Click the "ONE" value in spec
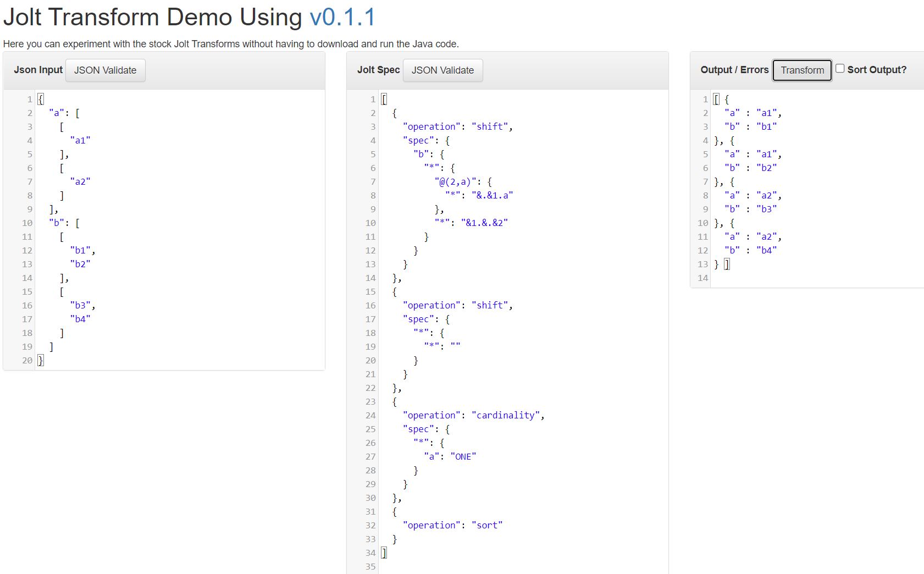The height and width of the screenshot is (574, 924). (463, 456)
